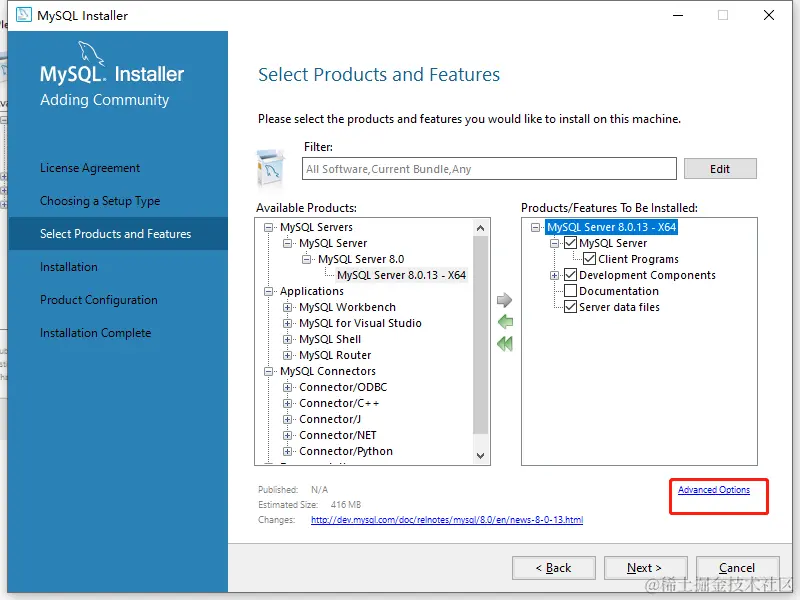Viewport: 800px width, 600px height.
Task: Collapse the MySQL Server node in Available Products
Action: 287,243
